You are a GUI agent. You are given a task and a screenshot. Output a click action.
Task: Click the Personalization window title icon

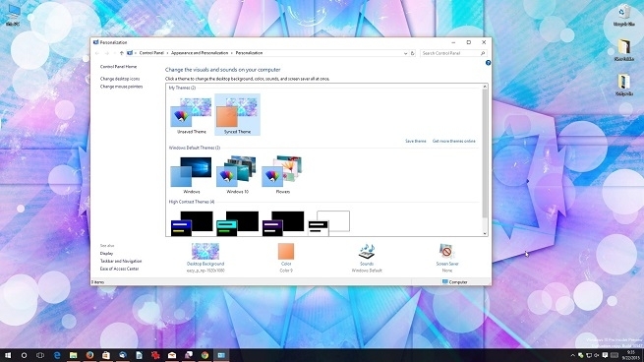[96, 42]
